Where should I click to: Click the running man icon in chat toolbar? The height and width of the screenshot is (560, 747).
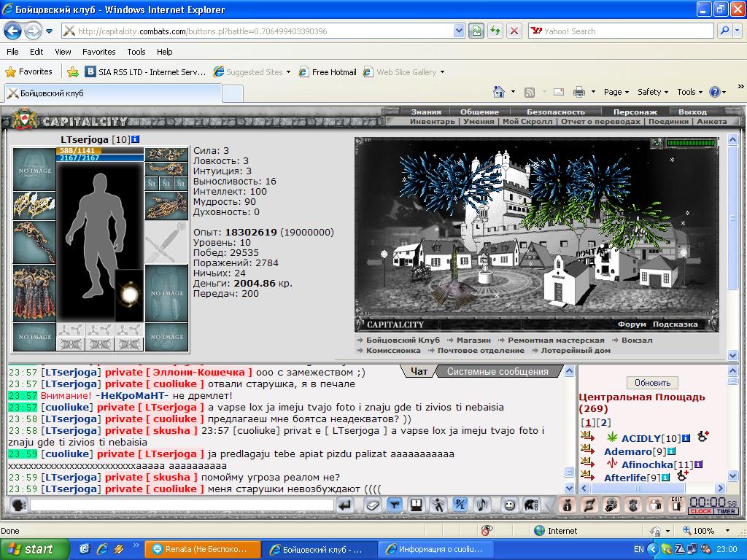click(438, 505)
